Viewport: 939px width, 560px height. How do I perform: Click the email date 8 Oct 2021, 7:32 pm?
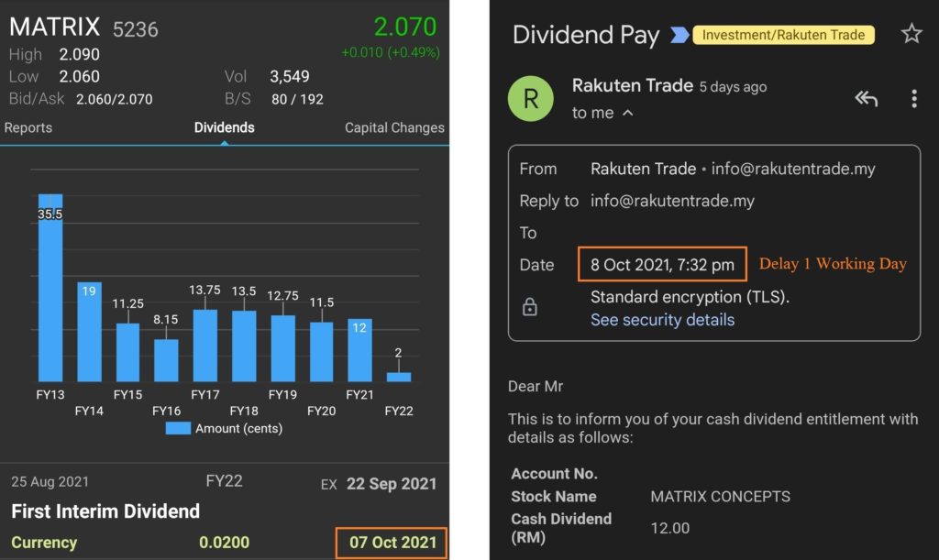[662, 265]
